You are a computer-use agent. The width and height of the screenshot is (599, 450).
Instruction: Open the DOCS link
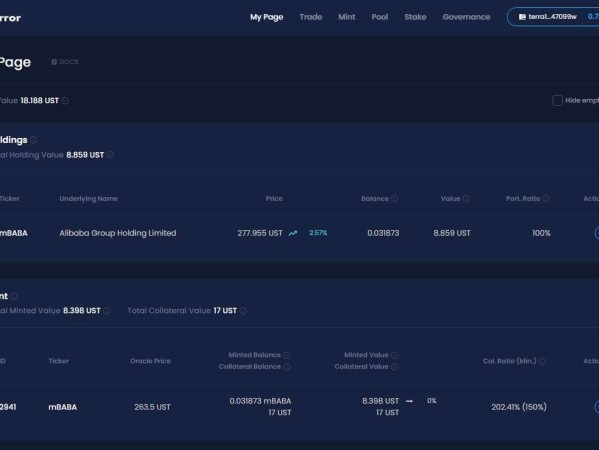point(65,62)
